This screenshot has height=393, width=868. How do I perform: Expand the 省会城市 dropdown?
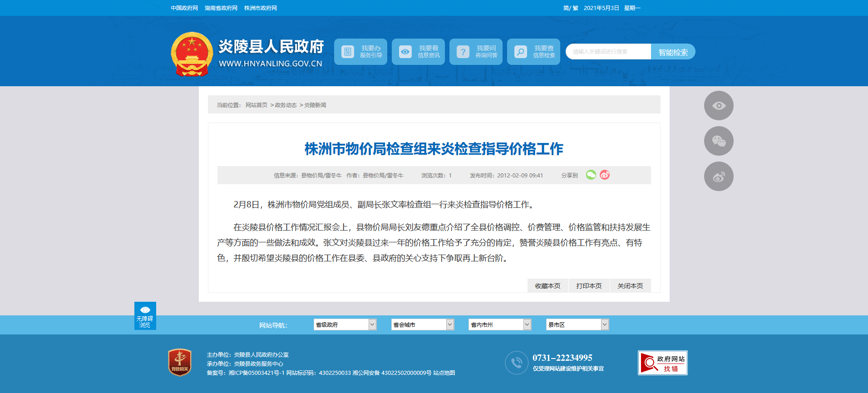[423, 324]
